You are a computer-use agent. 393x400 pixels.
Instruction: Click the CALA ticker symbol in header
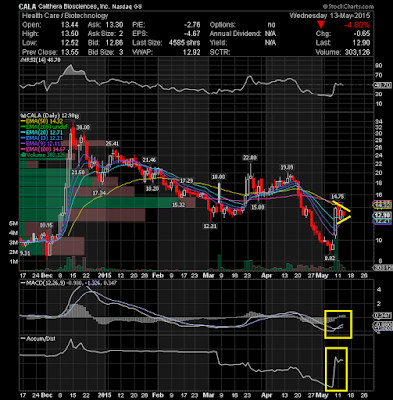pyautogui.click(x=27, y=6)
